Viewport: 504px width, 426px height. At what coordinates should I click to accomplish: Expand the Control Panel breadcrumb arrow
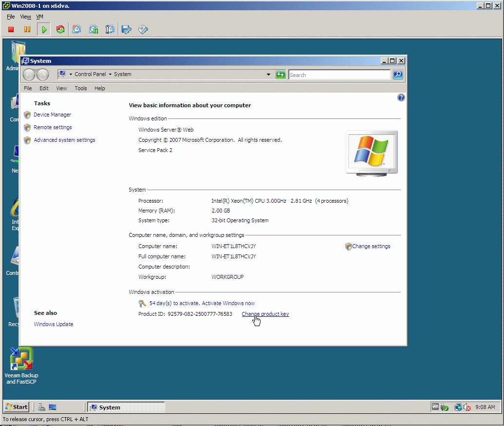coord(110,74)
